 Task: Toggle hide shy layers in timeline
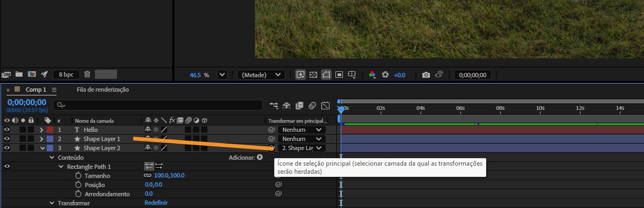pyautogui.click(x=287, y=105)
